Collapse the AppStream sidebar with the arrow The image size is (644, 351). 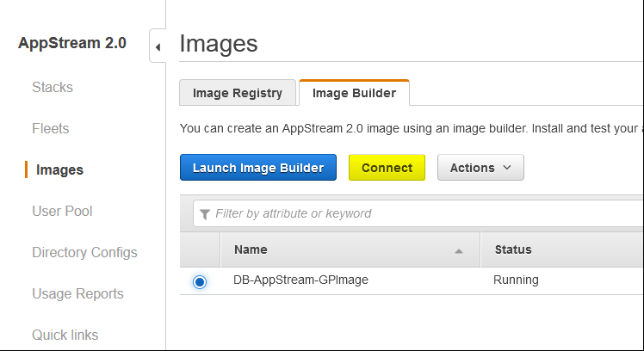(158, 46)
